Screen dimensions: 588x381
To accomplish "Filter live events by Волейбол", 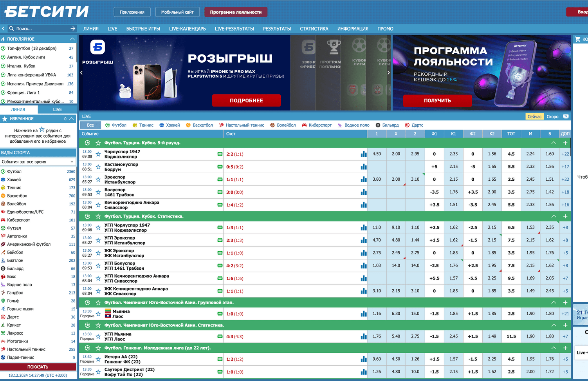I will 283,125.
